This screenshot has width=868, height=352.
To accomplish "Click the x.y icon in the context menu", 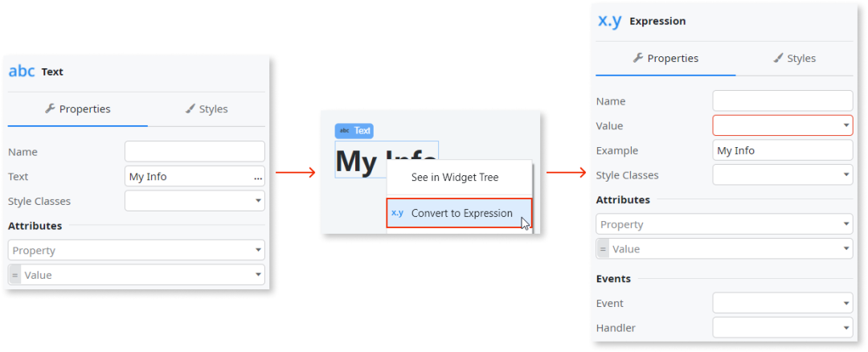I will 397,213.
